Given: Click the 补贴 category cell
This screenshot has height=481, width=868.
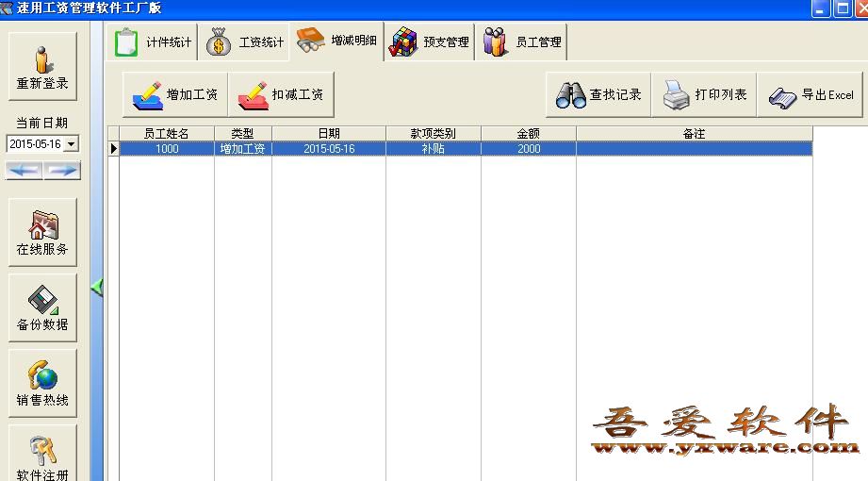Looking at the screenshot, I should (x=434, y=148).
